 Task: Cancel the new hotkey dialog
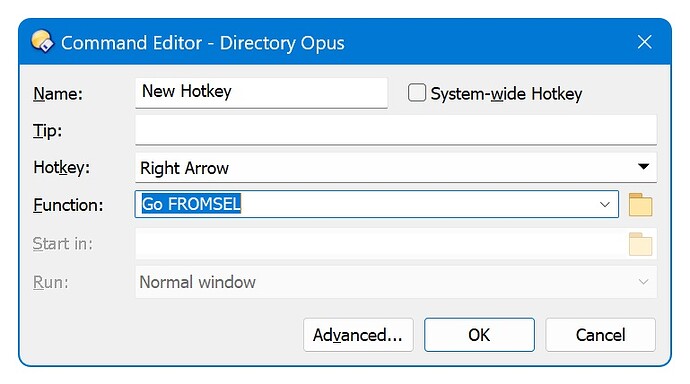click(601, 335)
